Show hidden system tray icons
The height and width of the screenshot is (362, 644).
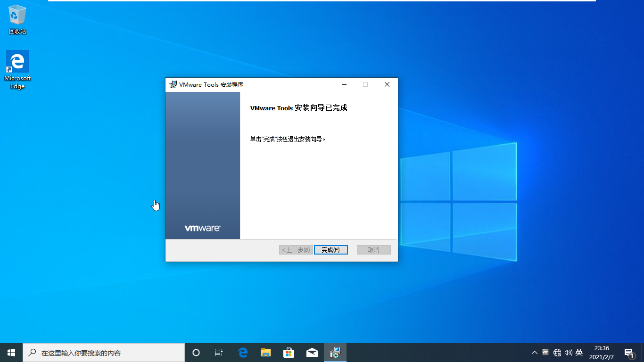coord(534,353)
